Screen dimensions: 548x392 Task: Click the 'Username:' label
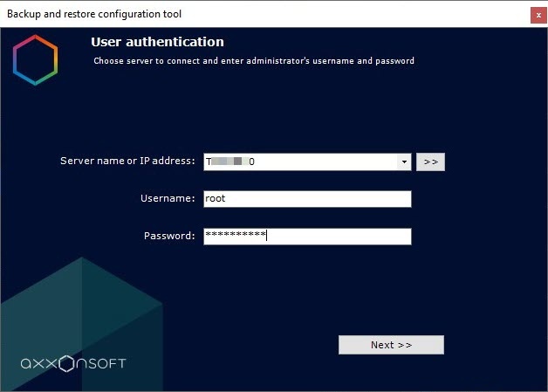[x=168, y=199]
